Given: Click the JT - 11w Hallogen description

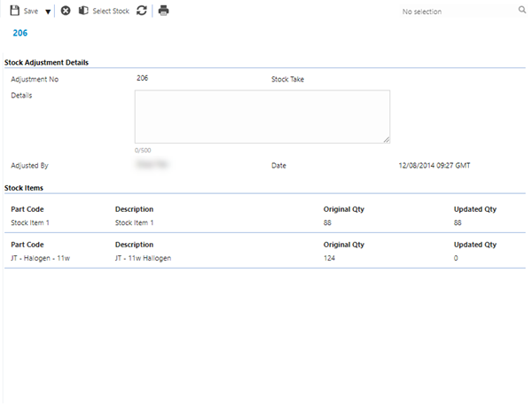Looking at the screenshot, I should [143, 258].
